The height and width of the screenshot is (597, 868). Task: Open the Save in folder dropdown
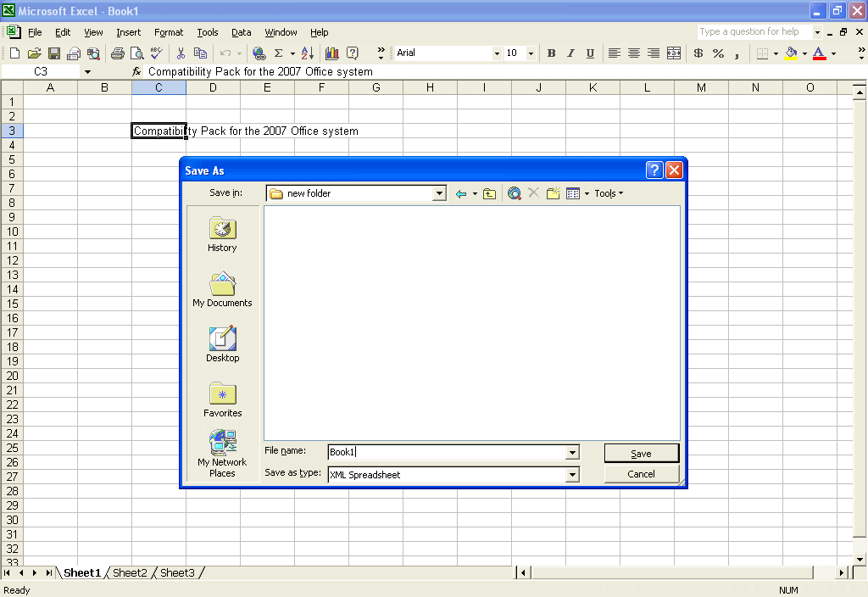[x=439, y=192]
